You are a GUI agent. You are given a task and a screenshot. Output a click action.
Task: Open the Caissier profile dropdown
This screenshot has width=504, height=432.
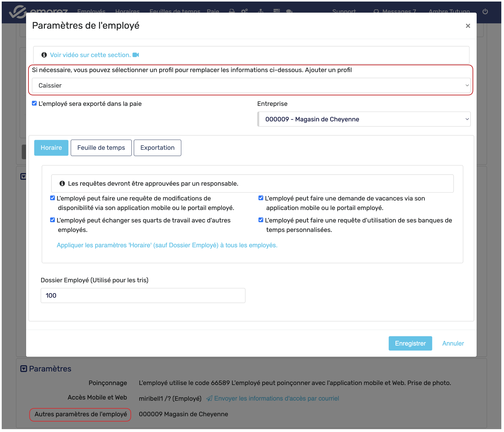(x=251, y=85)
